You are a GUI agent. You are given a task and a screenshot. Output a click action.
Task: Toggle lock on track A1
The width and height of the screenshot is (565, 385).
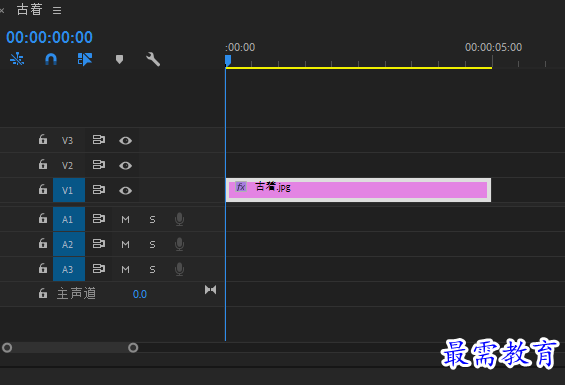point(43,218)
